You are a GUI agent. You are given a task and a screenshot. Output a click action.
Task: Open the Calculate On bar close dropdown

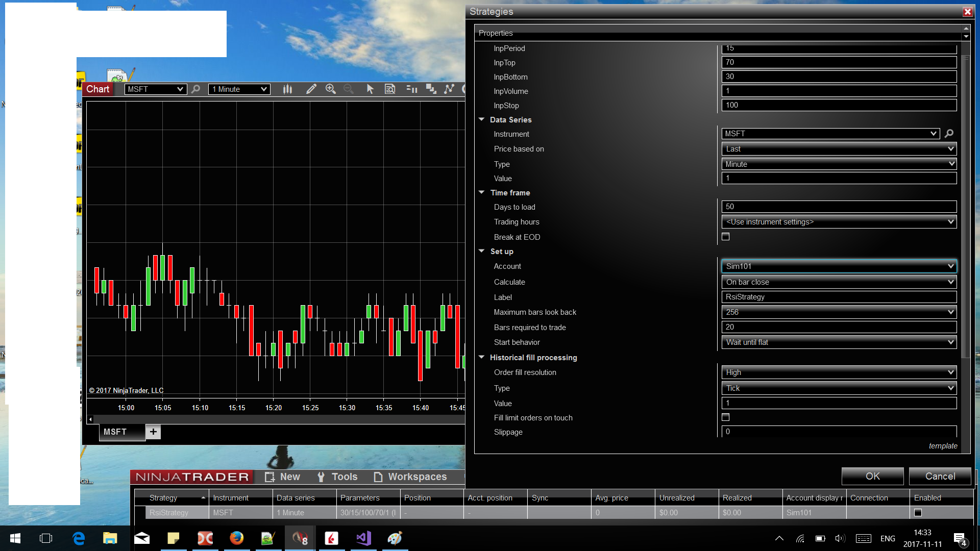[839, 282]
